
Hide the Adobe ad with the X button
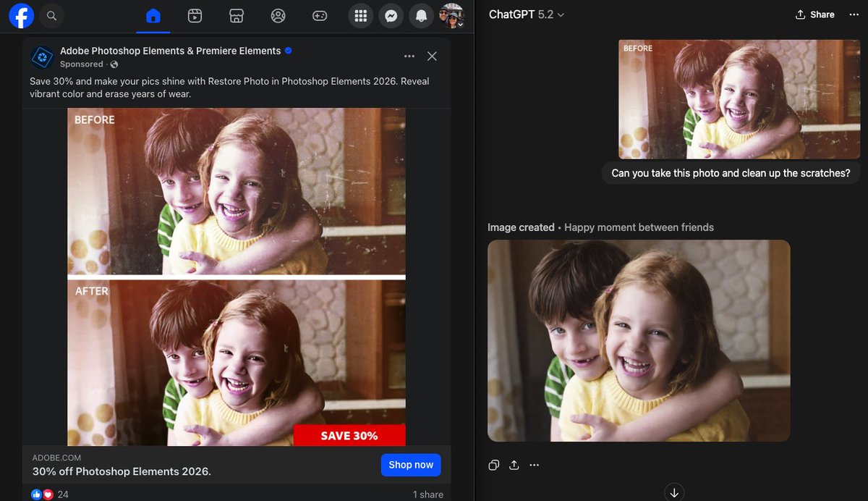(432, 56)
